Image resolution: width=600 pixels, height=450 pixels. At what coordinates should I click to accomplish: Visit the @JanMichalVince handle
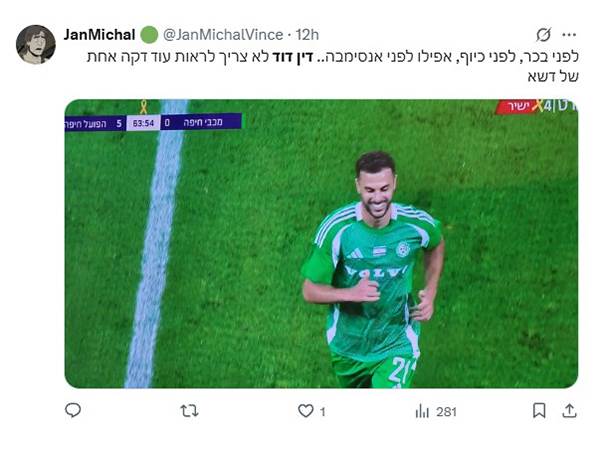(x=223, y=35)
